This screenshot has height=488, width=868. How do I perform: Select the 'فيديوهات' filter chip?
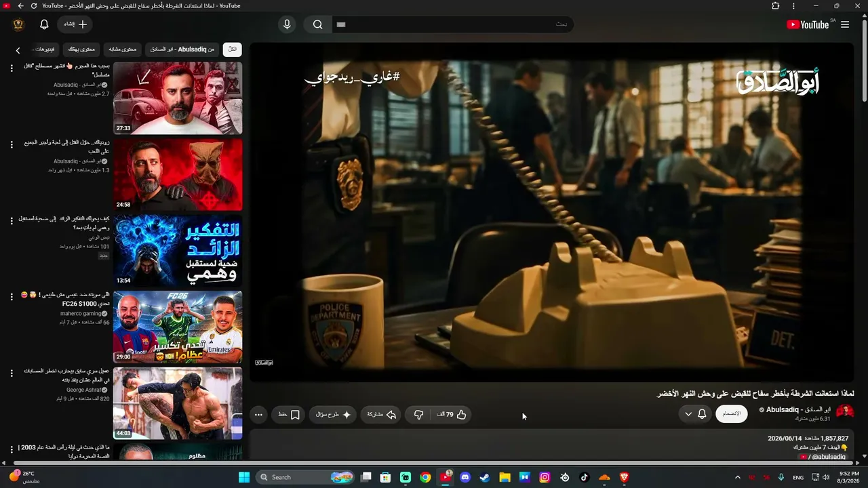(45, 49)
